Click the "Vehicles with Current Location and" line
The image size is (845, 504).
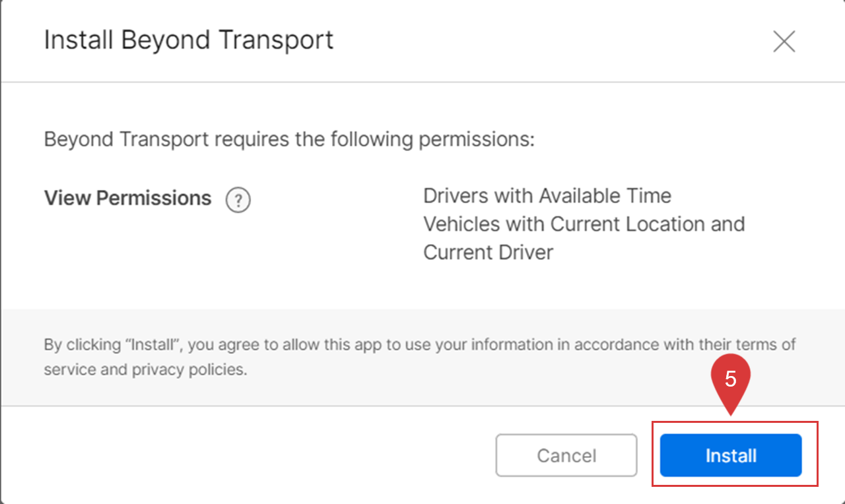[584, 224]
